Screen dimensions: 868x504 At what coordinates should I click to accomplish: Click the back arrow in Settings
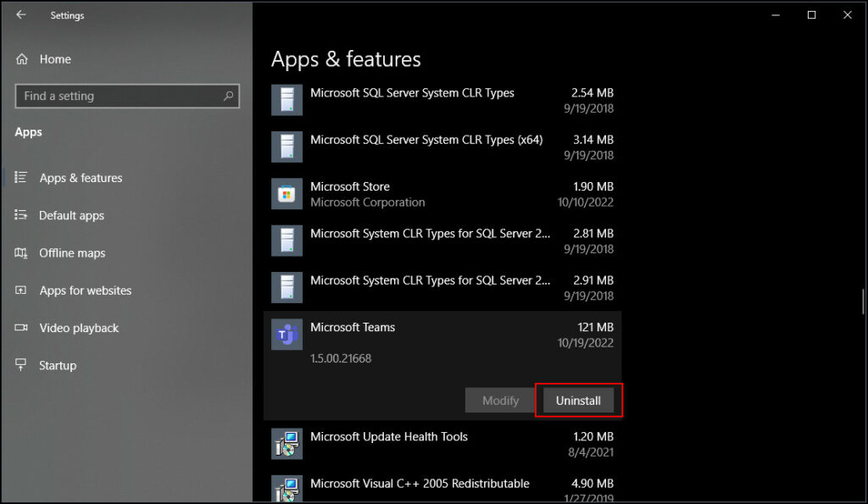[21, 15]
